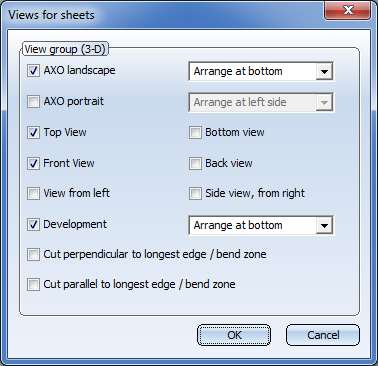Toggle the Front View checkbox
378x366 pixels.
click(x=33, y=163)
